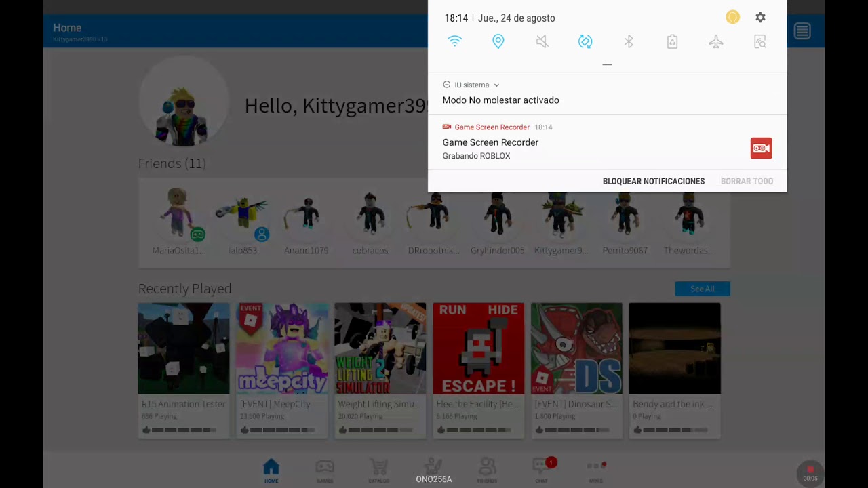
Task: Tap thumbs-up icon under Flee the Facility
Action: 441,430
